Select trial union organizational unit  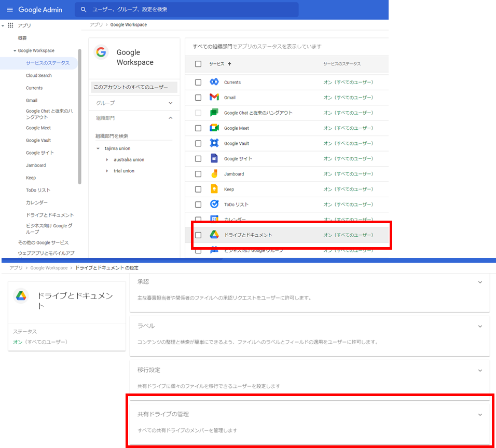click(123, 171)
